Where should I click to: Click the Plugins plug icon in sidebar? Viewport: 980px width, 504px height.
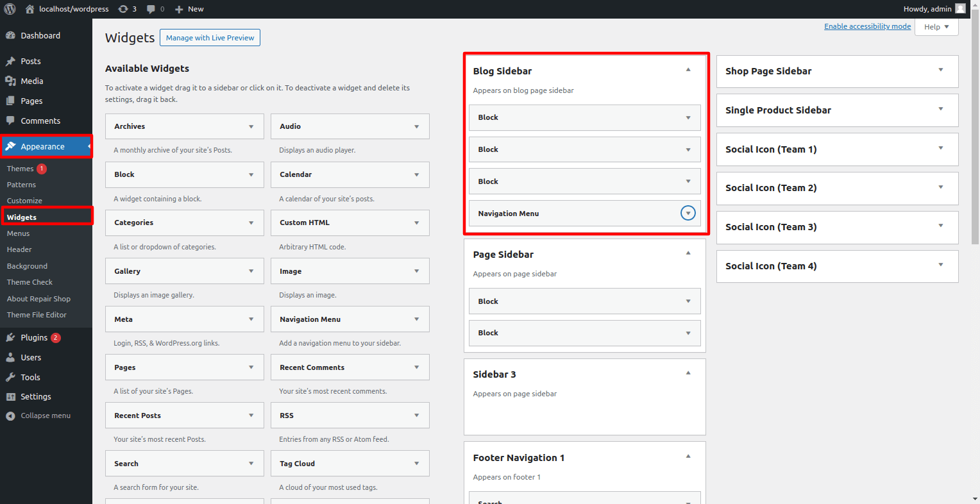(x=10, y=338)
